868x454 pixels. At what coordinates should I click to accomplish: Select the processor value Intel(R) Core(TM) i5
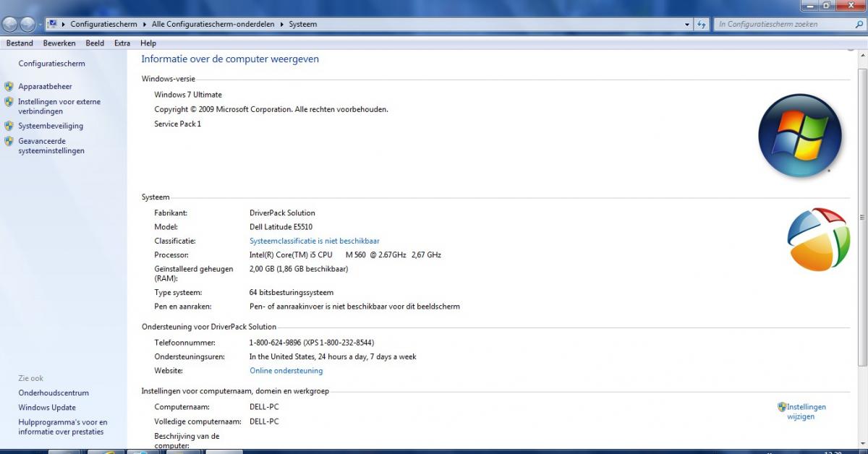tap(345, 254)
